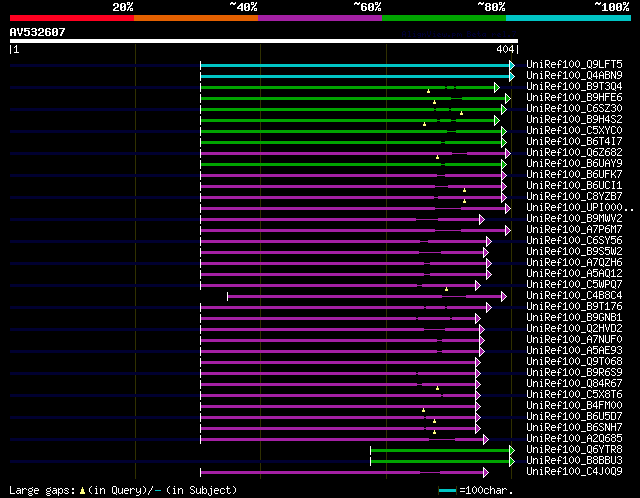The width and height of the screenshot is (640, 498).
Task: Select the UniRef100_Q84R67 label
Action: (574, 384)
